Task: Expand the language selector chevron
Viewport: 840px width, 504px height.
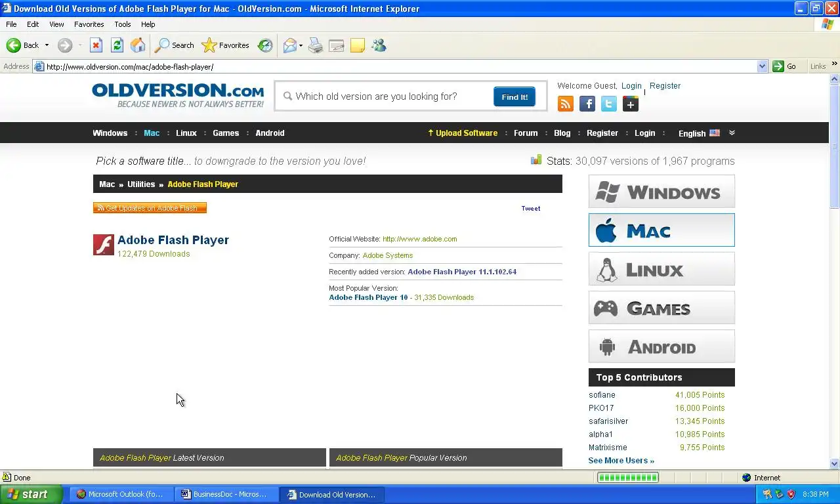Action: click(x=732, y=133)
